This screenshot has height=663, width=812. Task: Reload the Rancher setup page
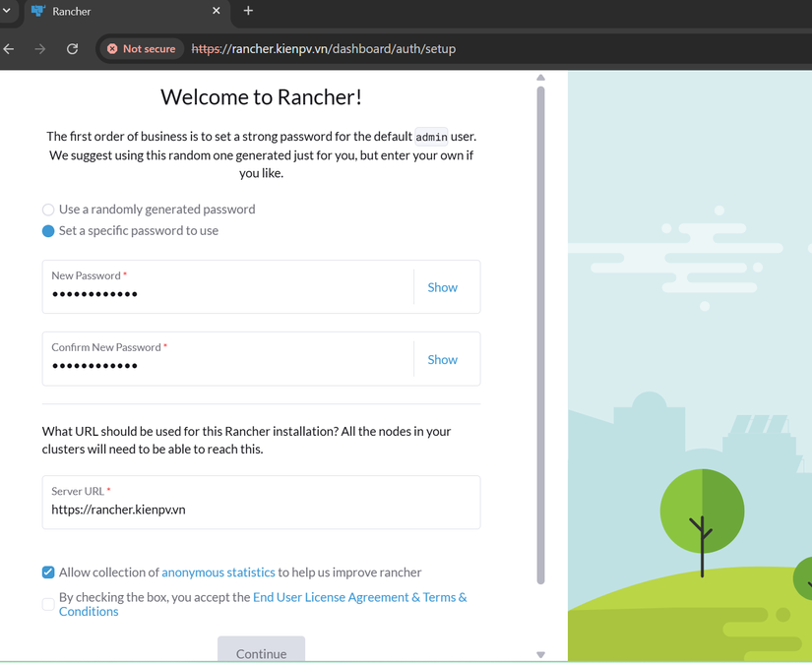[x=73, y=49]
